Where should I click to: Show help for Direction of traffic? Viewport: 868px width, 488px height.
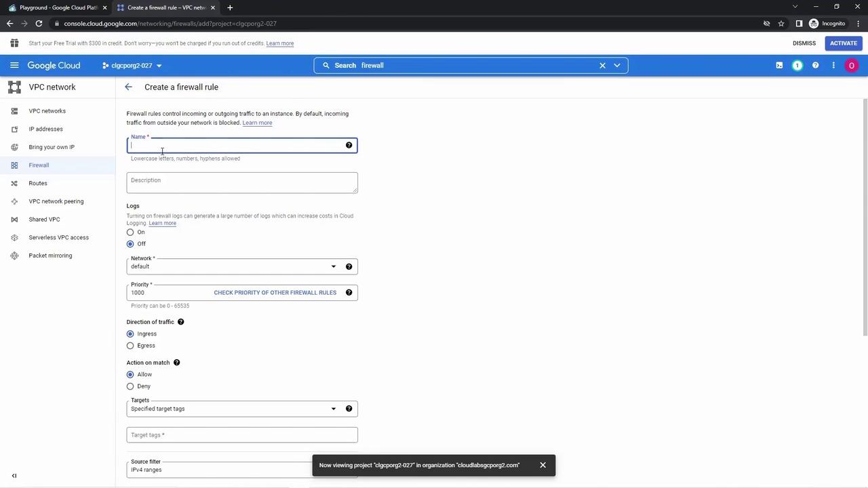(x=180, y=322)
